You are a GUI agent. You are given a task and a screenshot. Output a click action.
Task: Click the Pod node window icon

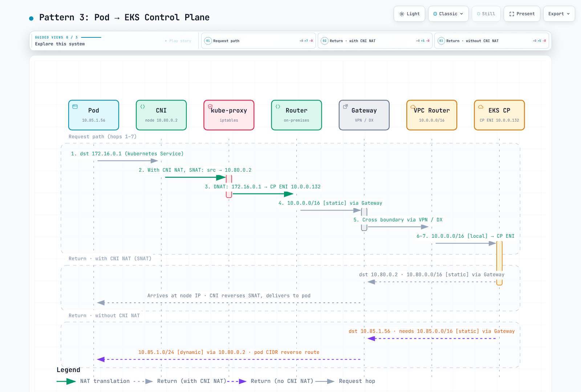pyautogui.click(x=75, y=107)
